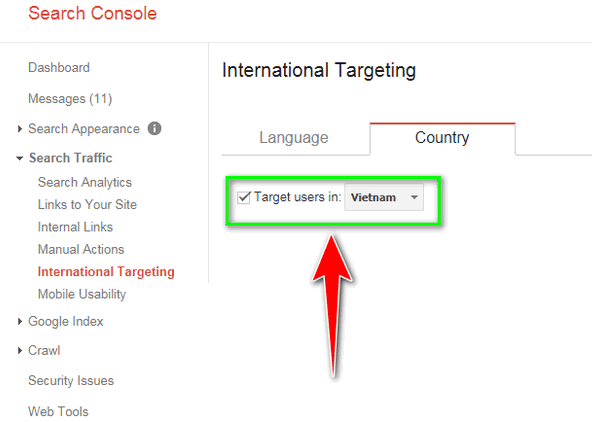Select the Country tab

tap(442, 138)
